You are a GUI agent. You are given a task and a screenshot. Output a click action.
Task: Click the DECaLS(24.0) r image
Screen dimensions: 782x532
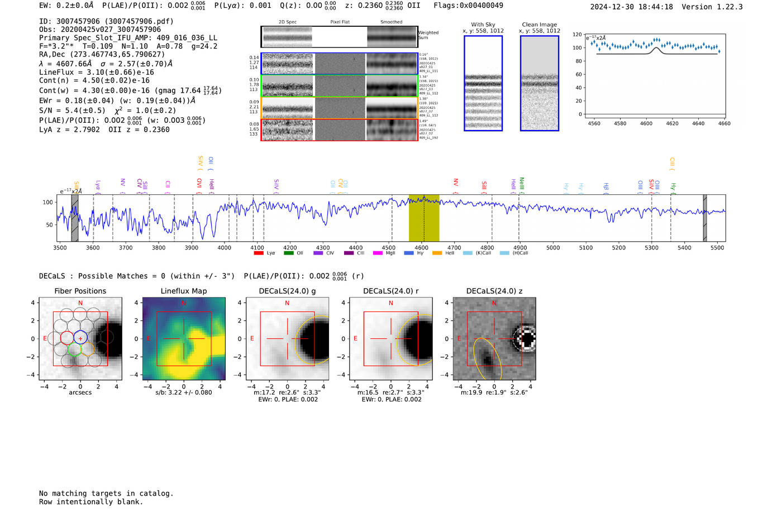pyautogui.click(x=391, y=339)
